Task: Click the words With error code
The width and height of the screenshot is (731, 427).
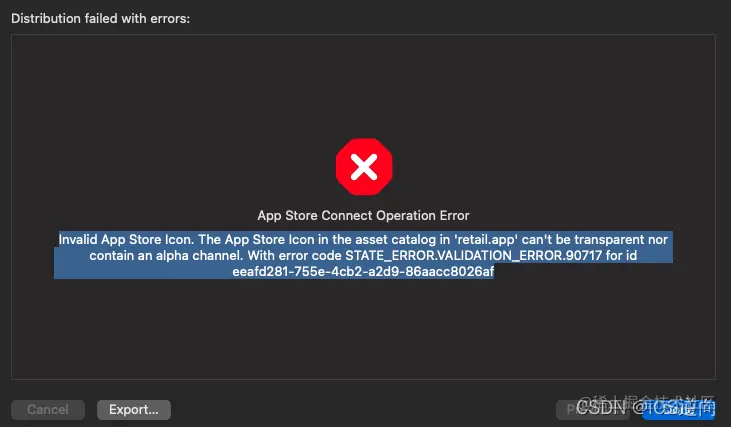Action: [x=294, y=255]
